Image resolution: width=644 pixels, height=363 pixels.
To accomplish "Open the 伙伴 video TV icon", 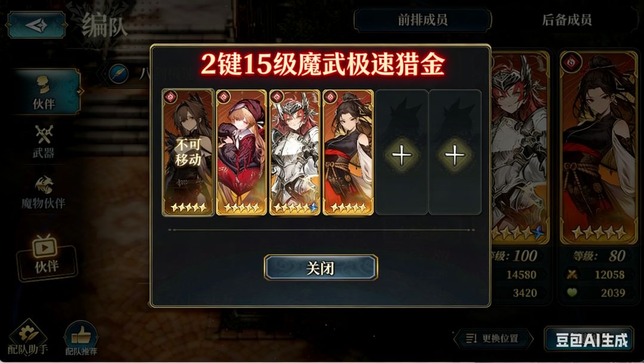I will pyautogui.click(x=47, y=256).
